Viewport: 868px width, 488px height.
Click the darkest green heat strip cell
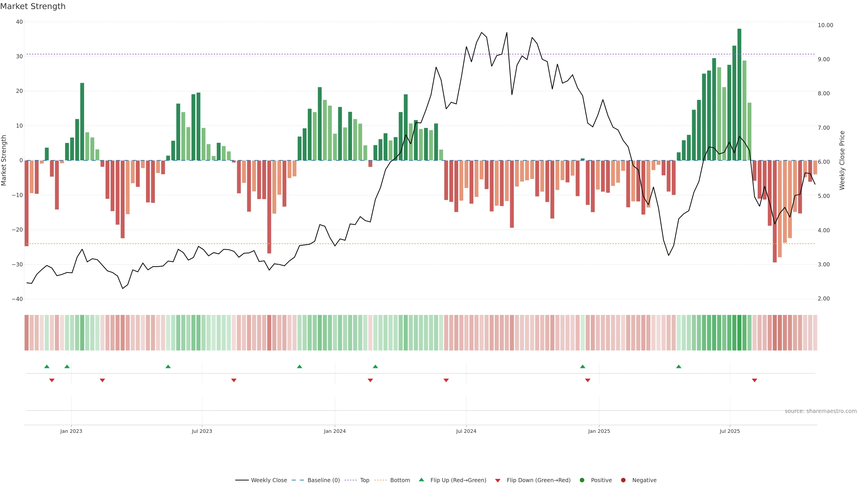(x=739, y=333)
